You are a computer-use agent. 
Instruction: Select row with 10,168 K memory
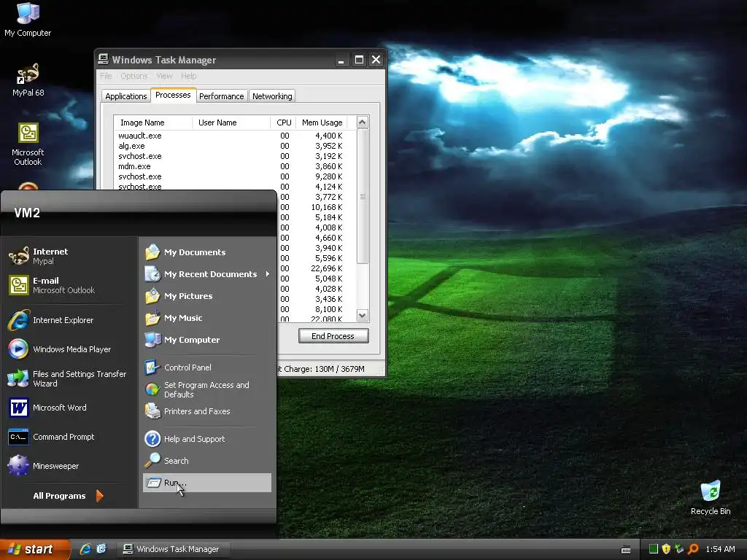[317, 207]
